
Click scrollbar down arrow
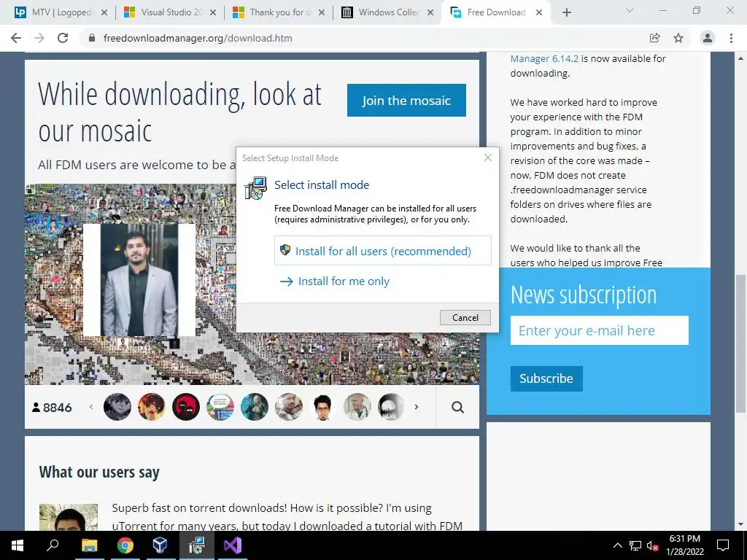[x=741, y=525]
